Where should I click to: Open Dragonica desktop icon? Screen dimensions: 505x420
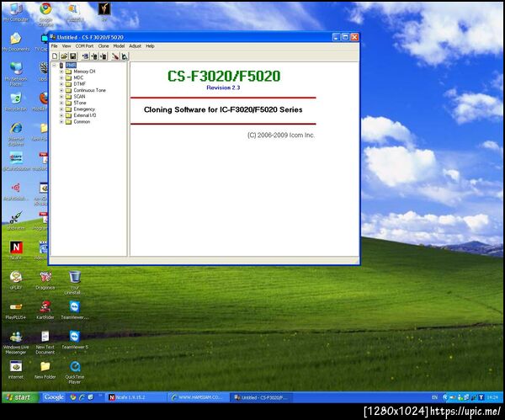pos(45,280)
